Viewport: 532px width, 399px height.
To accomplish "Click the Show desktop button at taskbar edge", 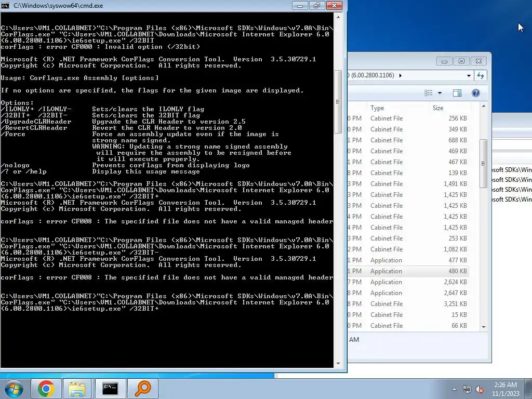I will tap(528, 389).
